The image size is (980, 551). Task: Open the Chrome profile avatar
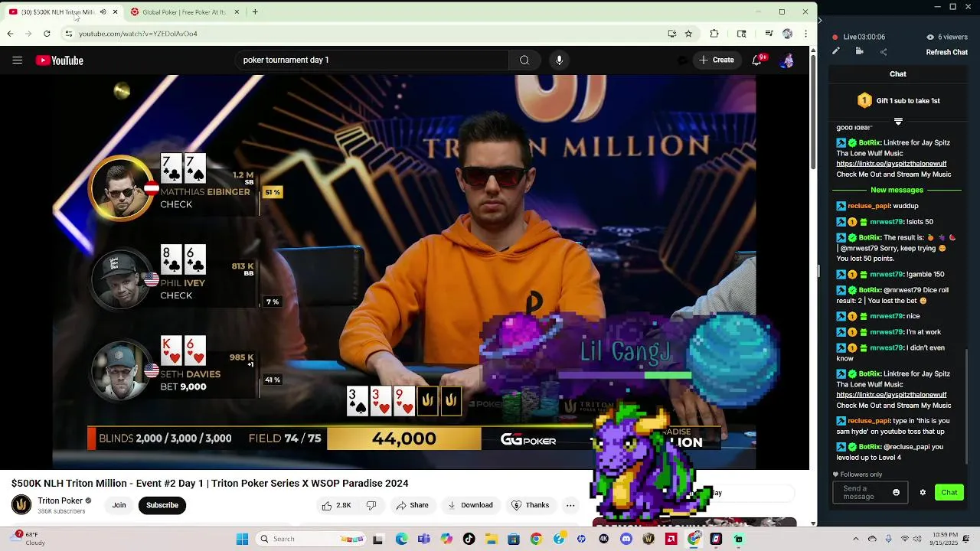point(787,34)
